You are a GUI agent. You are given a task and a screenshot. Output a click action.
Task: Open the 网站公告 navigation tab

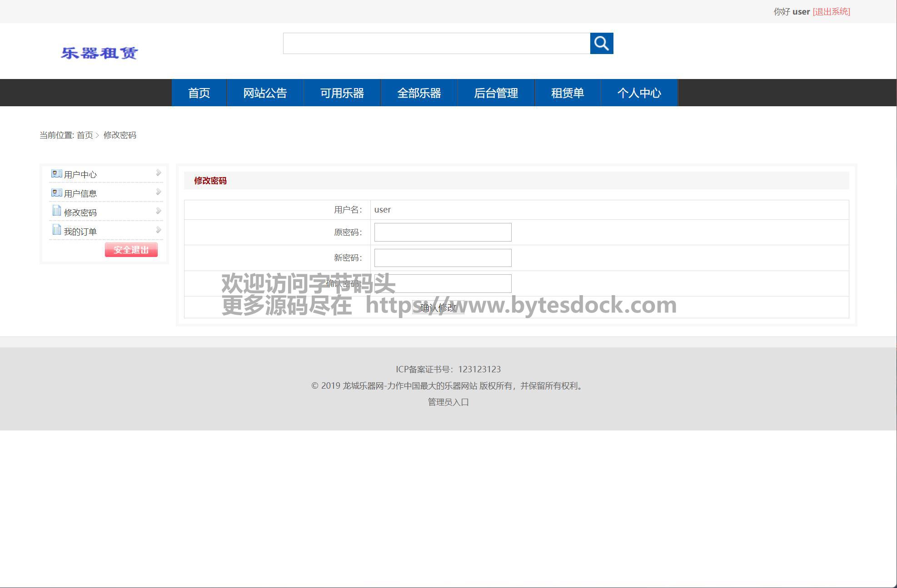pyautogui.click(x=265, y=93)
